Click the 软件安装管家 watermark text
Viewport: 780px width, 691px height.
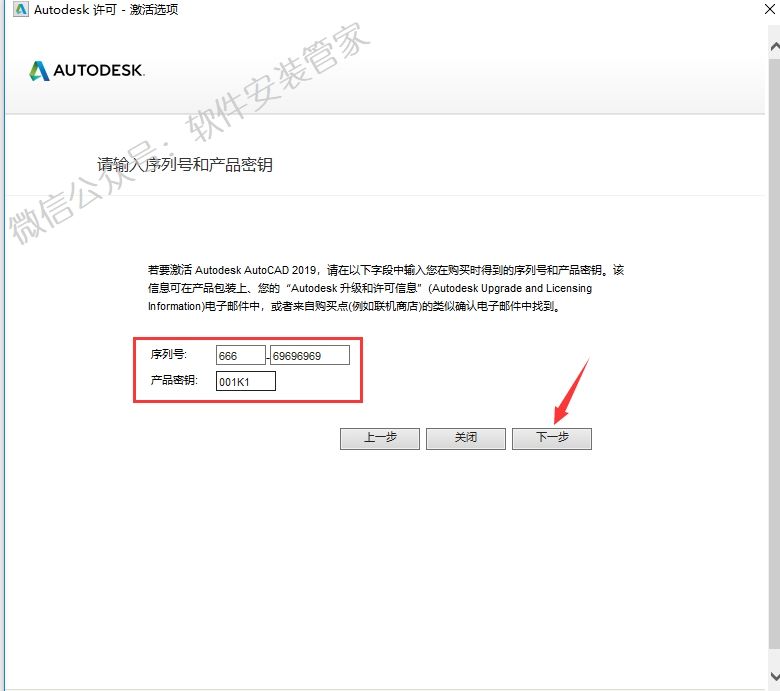(279, 82)
